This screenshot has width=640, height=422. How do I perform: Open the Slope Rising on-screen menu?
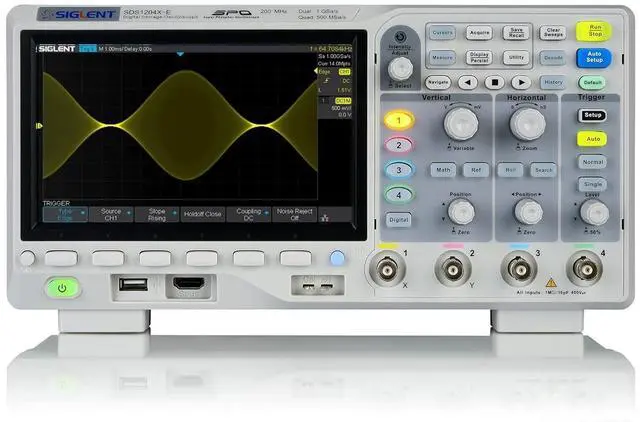[x=157, y=214]
